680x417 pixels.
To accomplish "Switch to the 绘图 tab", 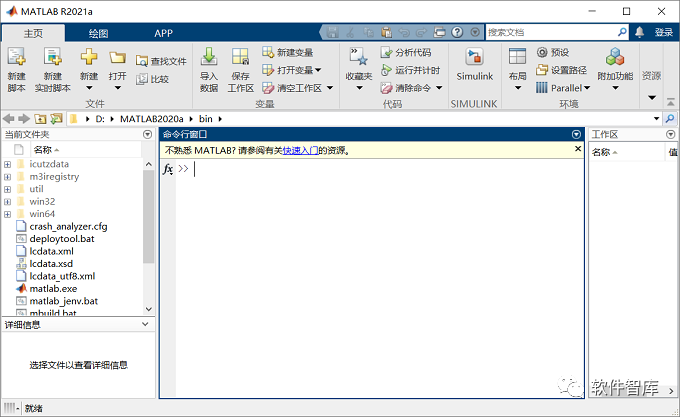I will click(x=98, y=33).
